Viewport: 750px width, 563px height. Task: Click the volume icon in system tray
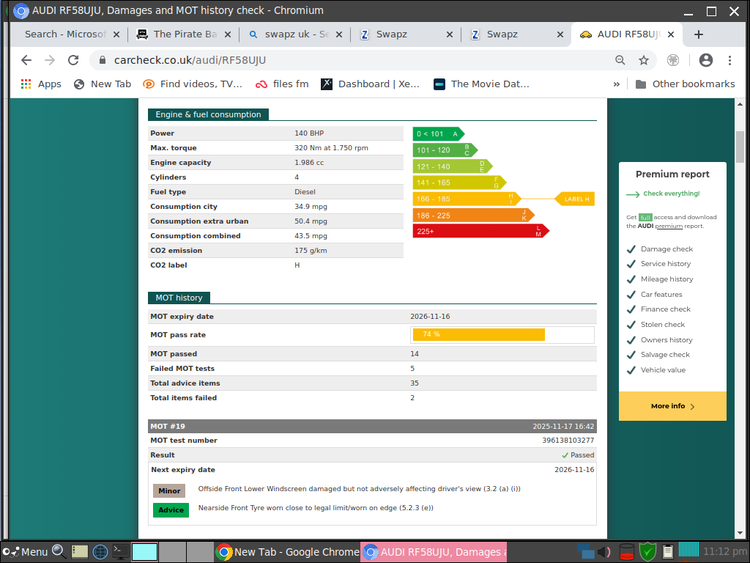(x=605, y=551)
